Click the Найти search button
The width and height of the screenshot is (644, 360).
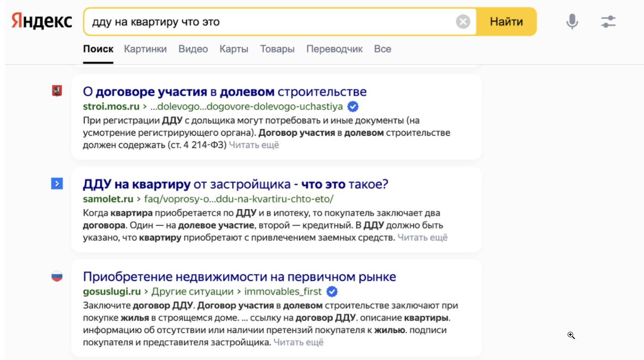tap(506, 22)
